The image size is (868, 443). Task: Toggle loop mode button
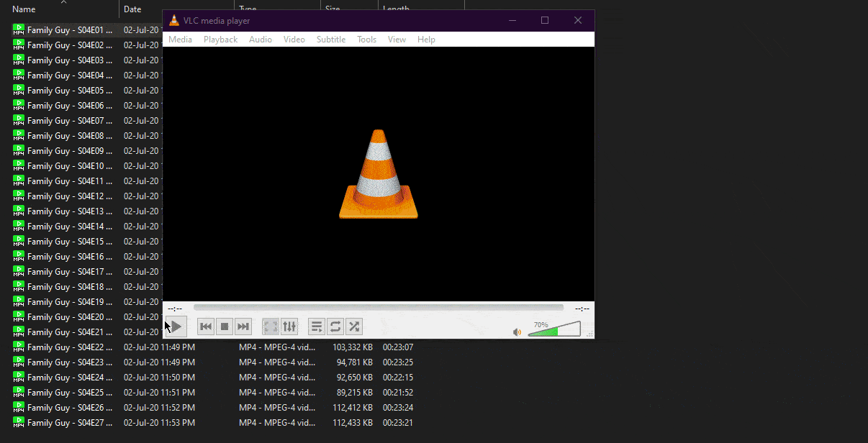coord(335,327)
